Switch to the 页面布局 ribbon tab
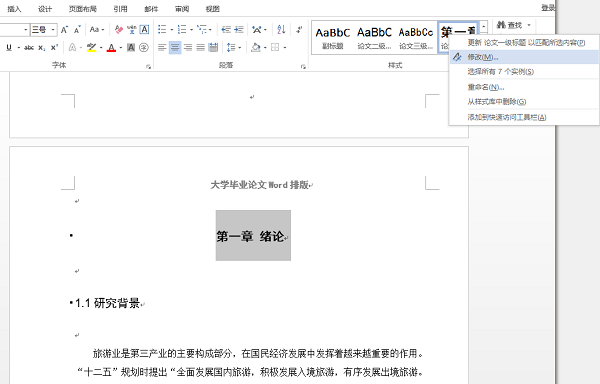This screenshot has width=600, height=384. coord(83,9)
